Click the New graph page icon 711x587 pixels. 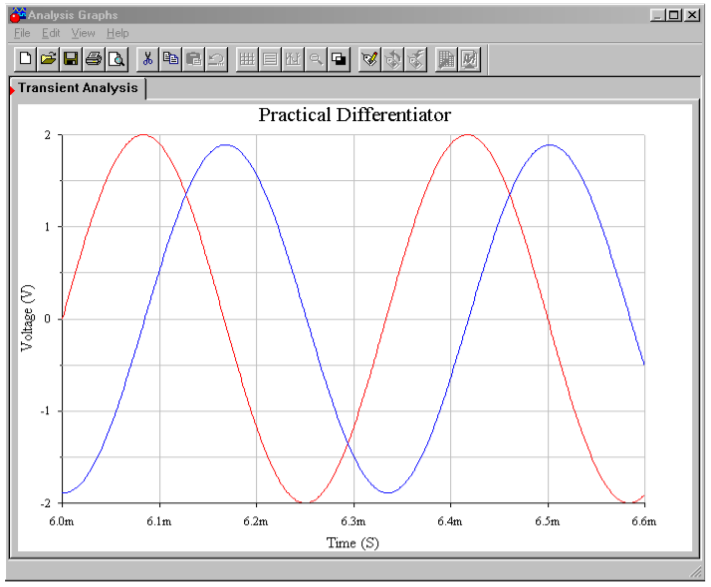click(25, 59)
